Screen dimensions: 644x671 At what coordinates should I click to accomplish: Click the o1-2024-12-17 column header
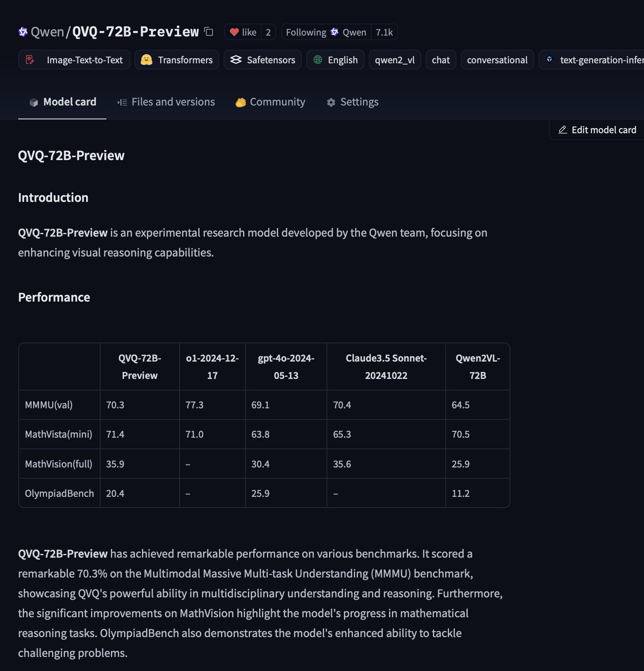click(212, 367)
